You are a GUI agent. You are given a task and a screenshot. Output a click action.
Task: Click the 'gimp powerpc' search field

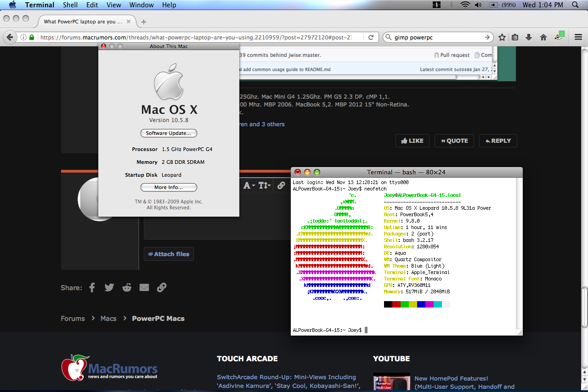(438, 38)
